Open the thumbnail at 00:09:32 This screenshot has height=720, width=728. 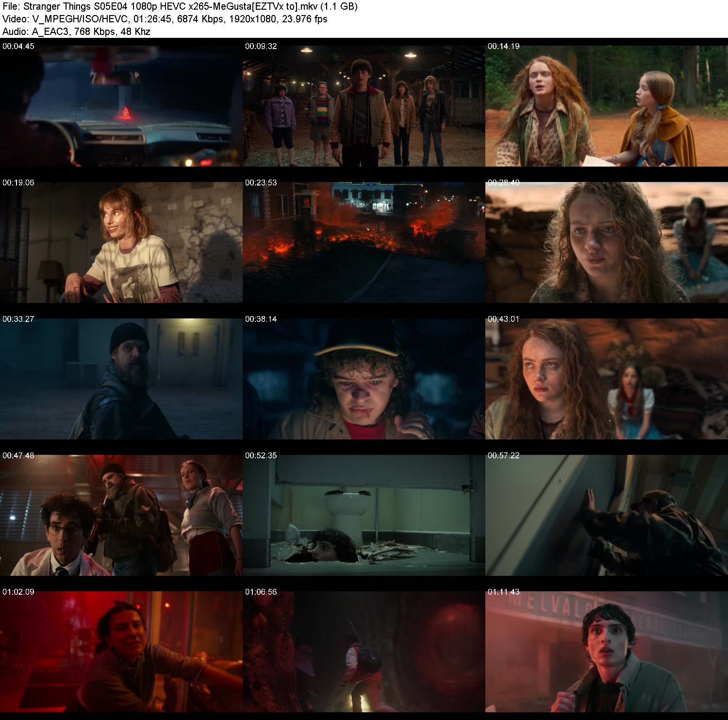pyautogui.click(x=364, y=106)
